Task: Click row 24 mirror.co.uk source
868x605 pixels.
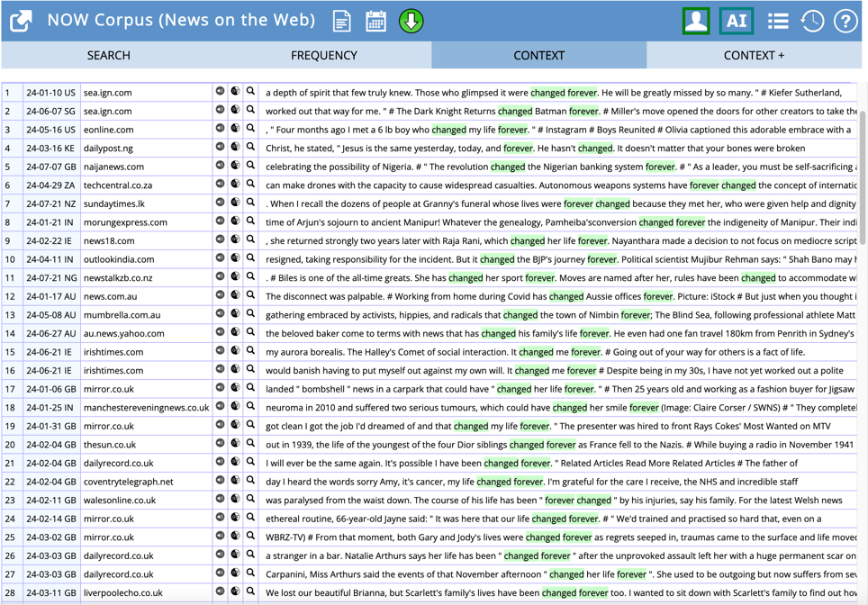Action: (108, 519)
